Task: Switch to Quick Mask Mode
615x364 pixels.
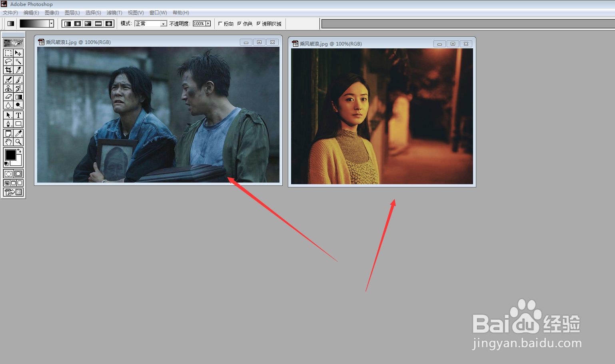Action: coord(18,174)
